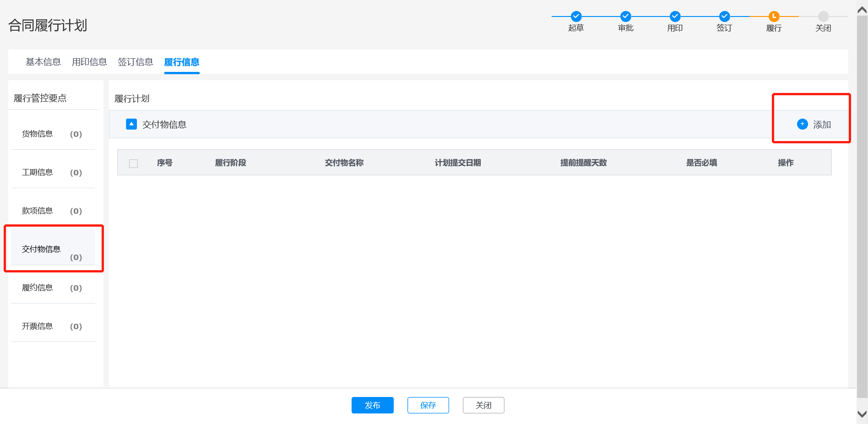This screenshot has height=424, width=868.
Task: Click the orange 履行 step clock icon
Action: [x=774, y=16]
